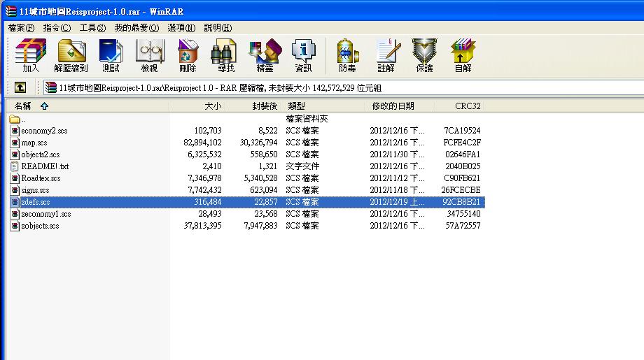Viewport: 644px width, 360px height.
Task: Click the 文字文件 type cell
Action: [302, 166]
